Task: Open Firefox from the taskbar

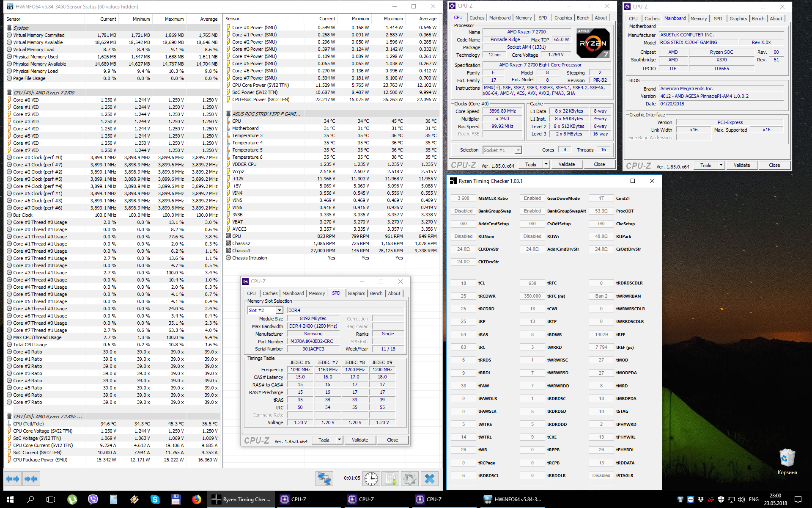Action: coord(196,500)
